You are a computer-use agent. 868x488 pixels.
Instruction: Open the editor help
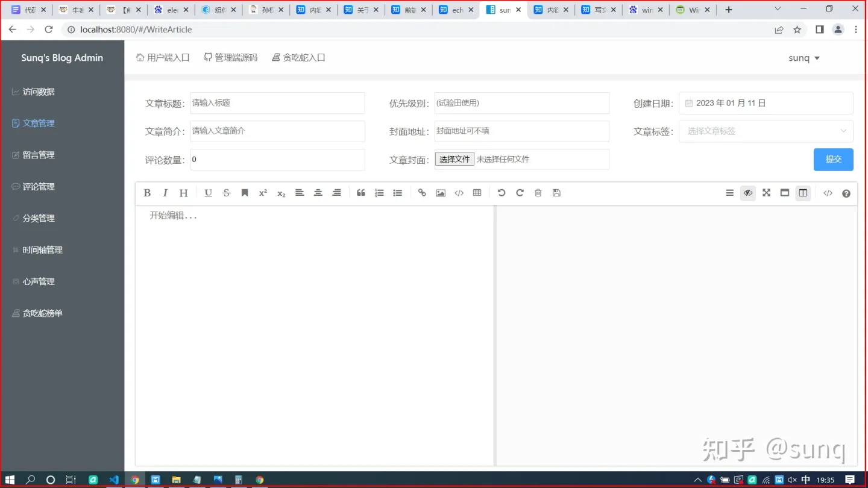(846, 193)
